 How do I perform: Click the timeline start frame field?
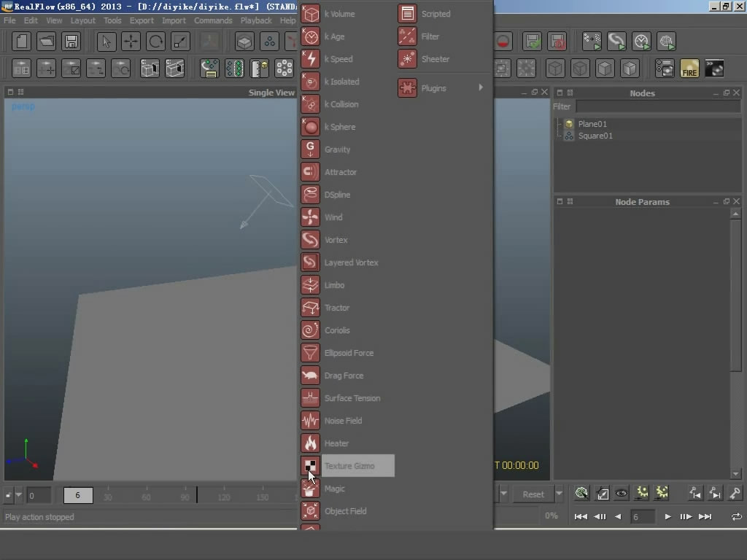[x=39, y=496]
